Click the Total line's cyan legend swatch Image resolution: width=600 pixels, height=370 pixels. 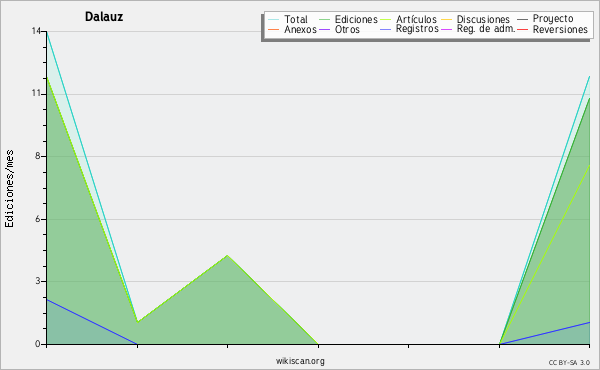pyautogui.click(x=273, y=19)
